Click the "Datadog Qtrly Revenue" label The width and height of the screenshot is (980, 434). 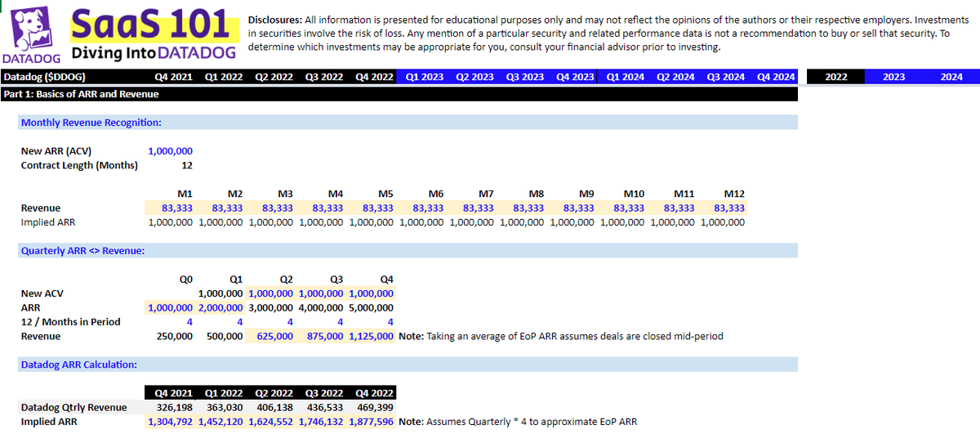pyautogui.click(x=73, y=407)
